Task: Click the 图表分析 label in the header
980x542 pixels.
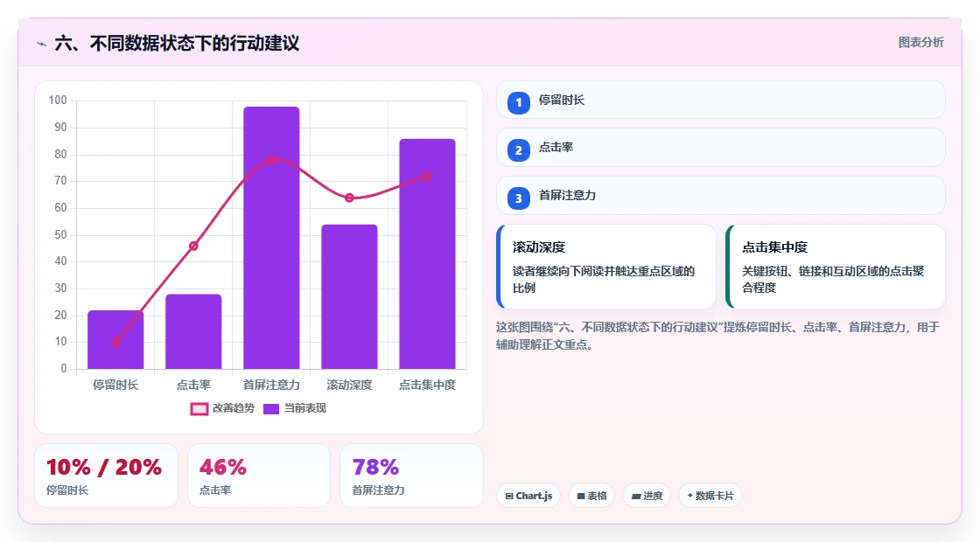Action: [920, 43]
